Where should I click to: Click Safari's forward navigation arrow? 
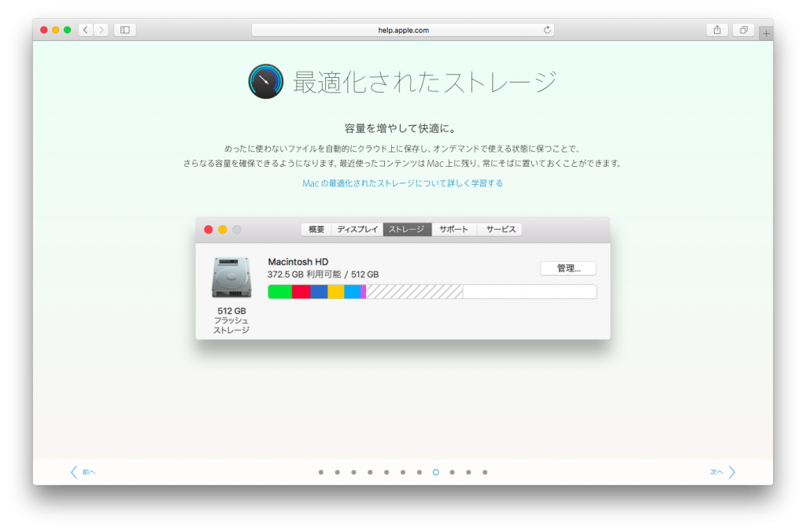[102, 30]
